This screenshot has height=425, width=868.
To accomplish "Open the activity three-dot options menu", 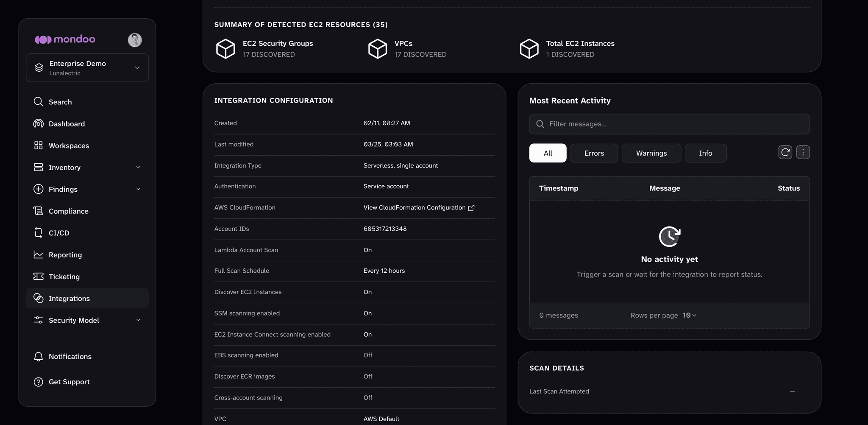I will pos(803,152).
